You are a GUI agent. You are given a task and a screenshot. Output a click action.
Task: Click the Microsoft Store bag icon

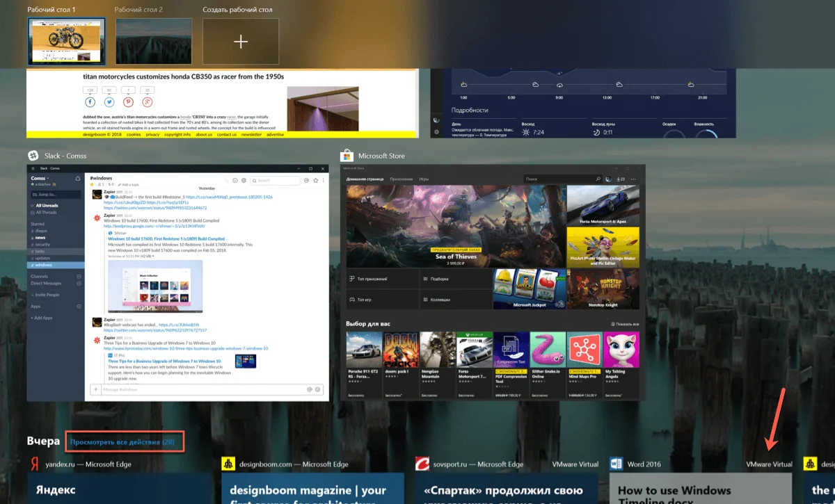[345, 156]
